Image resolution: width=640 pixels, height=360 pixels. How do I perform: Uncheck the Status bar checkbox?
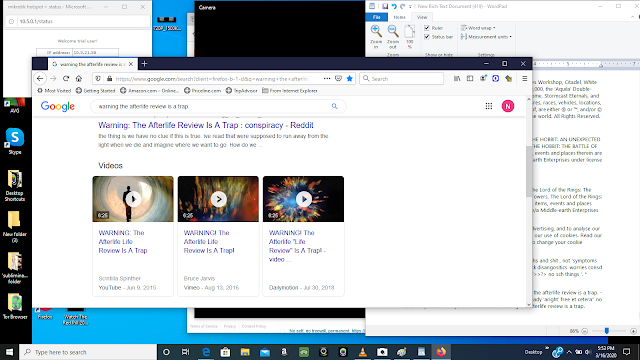coord(427,37)
